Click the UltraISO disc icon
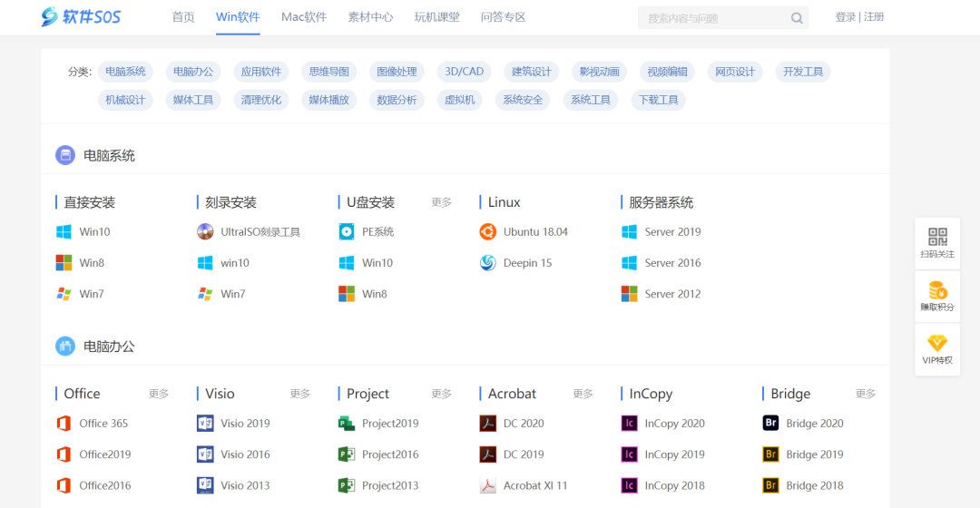Screen dimensions: 980x508 pos(205,231)
